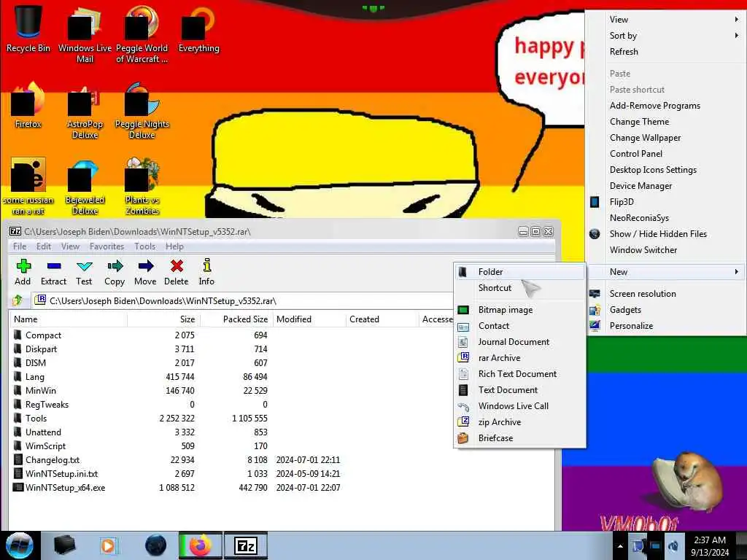Click the Extract toolbar icon
747x560 pixels.
53,272
